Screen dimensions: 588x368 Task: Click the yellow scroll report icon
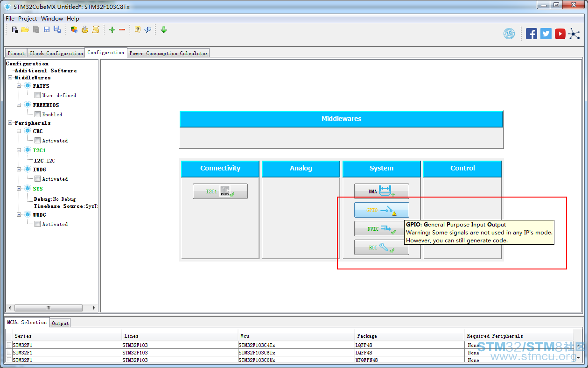click(x=96, y=30)
